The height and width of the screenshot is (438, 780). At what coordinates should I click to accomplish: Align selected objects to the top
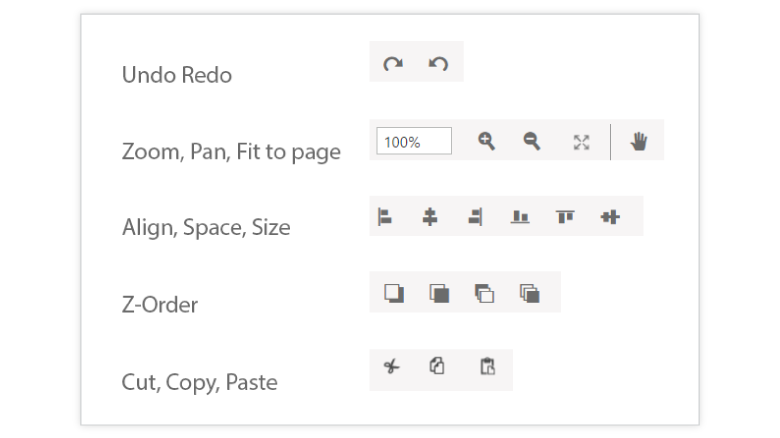[x=565, y=216]
